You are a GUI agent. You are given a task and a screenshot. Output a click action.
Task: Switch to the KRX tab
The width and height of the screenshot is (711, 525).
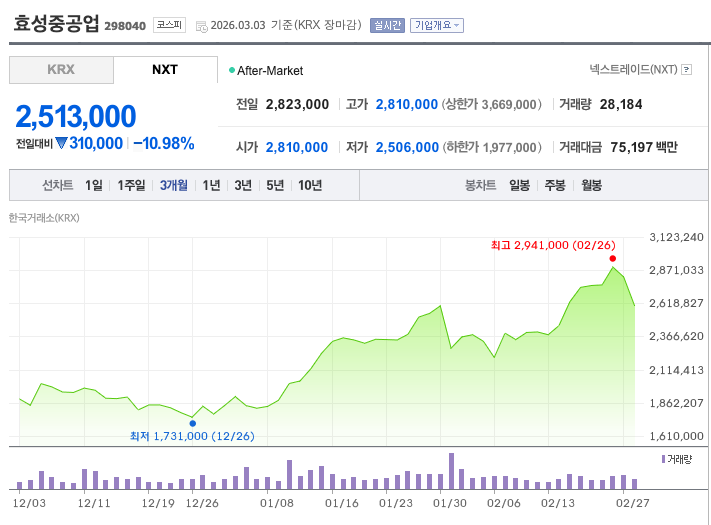pyautogui.click(x=61, y=70)
